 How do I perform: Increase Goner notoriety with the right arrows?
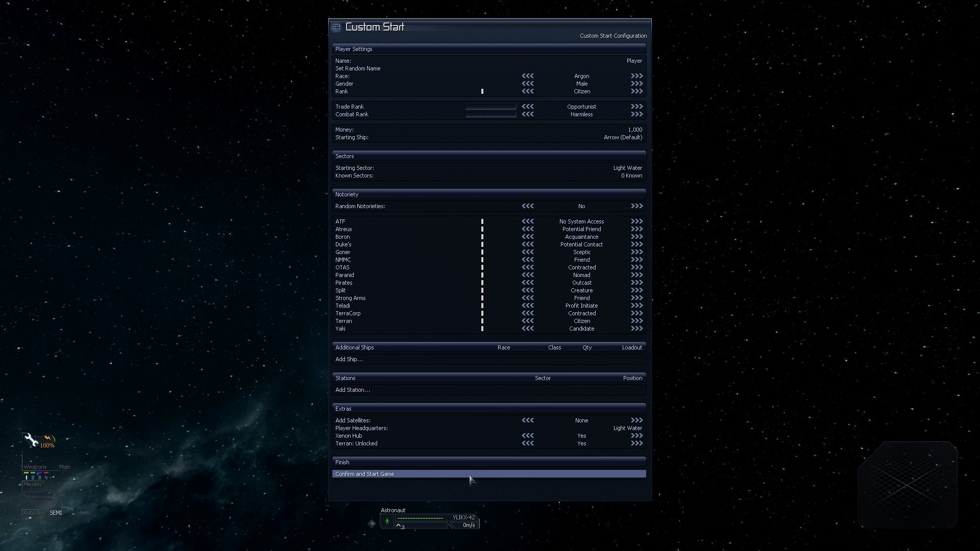pyautogui.click(x=636, y=252)
